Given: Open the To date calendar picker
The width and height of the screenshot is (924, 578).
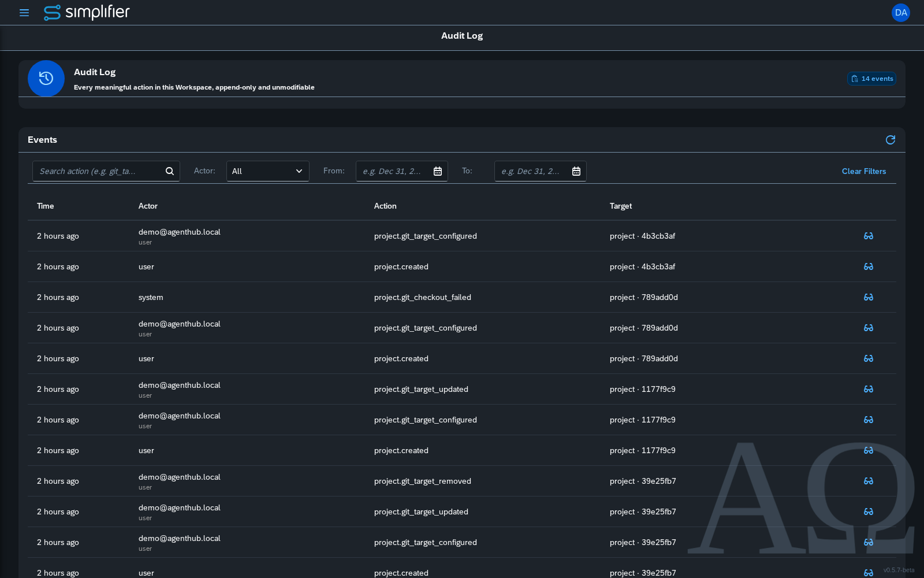Looking at the screenshot, I should pos(576,171).
